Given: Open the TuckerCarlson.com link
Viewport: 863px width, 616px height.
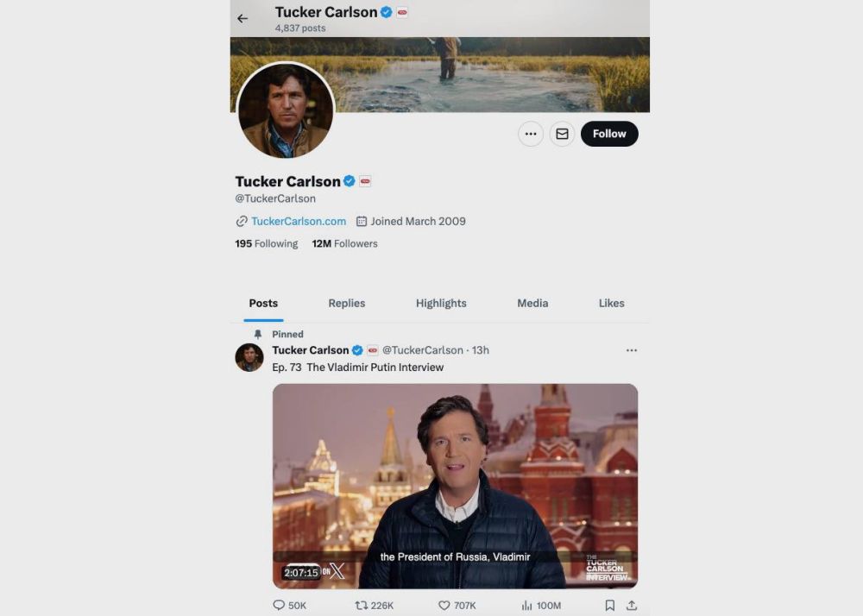Looking at the screenshot, I should point(298,221).
